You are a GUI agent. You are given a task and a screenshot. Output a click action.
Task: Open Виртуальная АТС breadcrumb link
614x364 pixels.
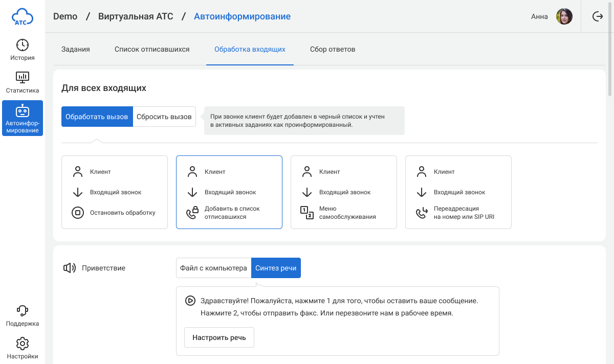pos(136,16)
